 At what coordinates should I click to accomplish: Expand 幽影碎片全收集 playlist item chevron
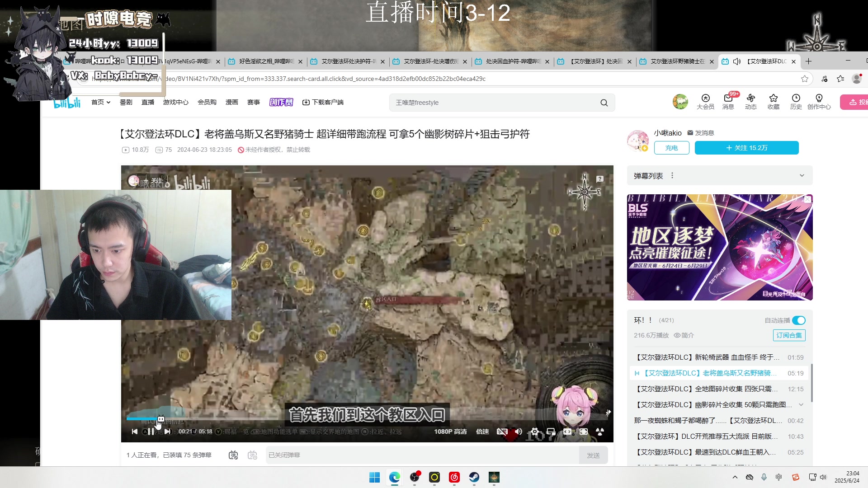coord(801,404)
